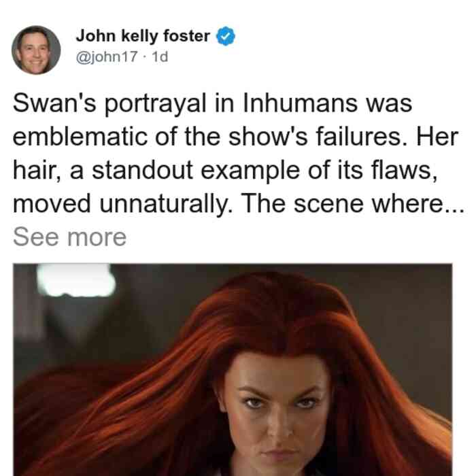Open the attached red-haired woman photo

tap(233, 369)
